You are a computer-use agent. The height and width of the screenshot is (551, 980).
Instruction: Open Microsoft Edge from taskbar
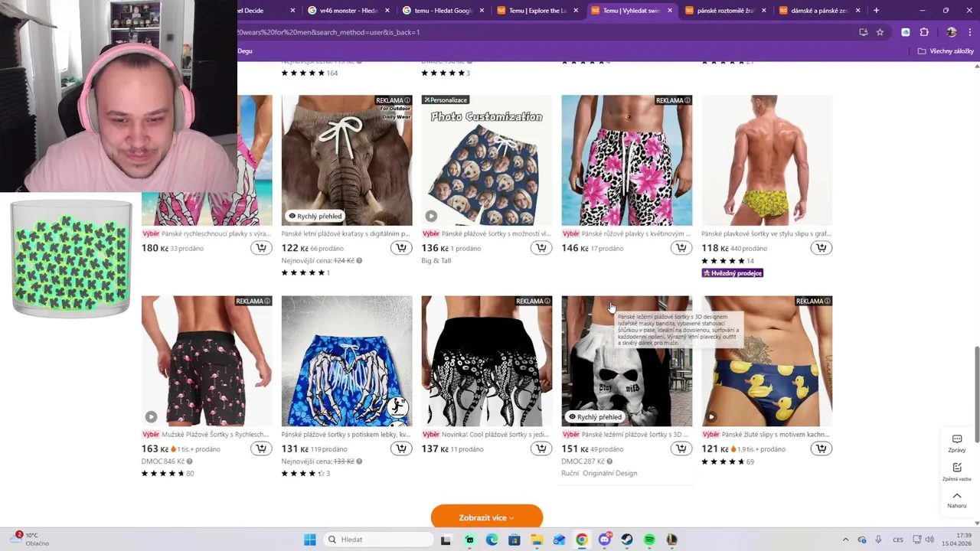tap(492, 540)
